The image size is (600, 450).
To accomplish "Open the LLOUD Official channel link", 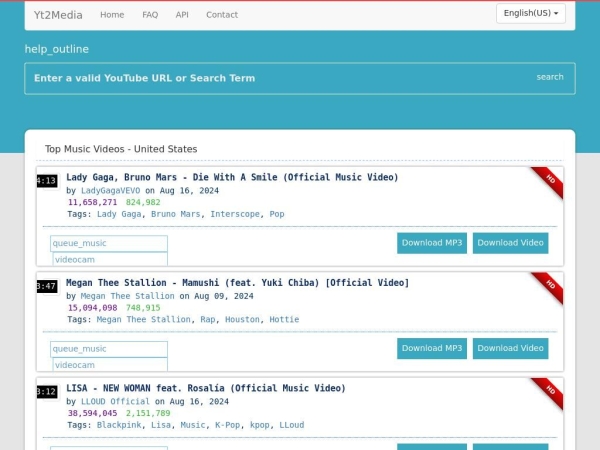I will (x=115, y=401).
